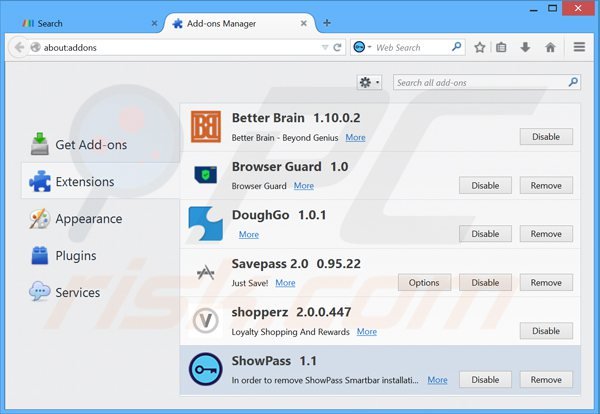Image resolution: width=600 pixels, height=414 pixels.
Task: Open More link for DoughGo
Action: click(x=249, y=234)
